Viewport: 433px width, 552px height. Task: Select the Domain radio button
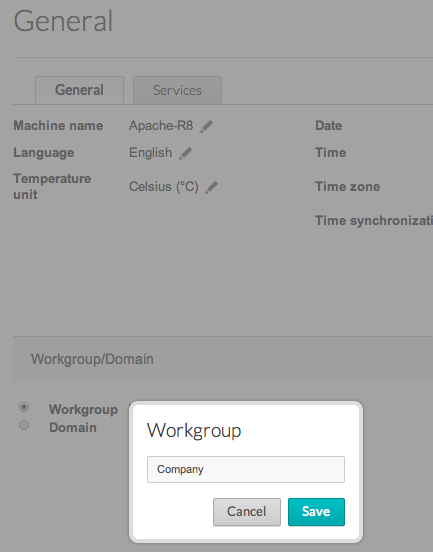point(24,425)
